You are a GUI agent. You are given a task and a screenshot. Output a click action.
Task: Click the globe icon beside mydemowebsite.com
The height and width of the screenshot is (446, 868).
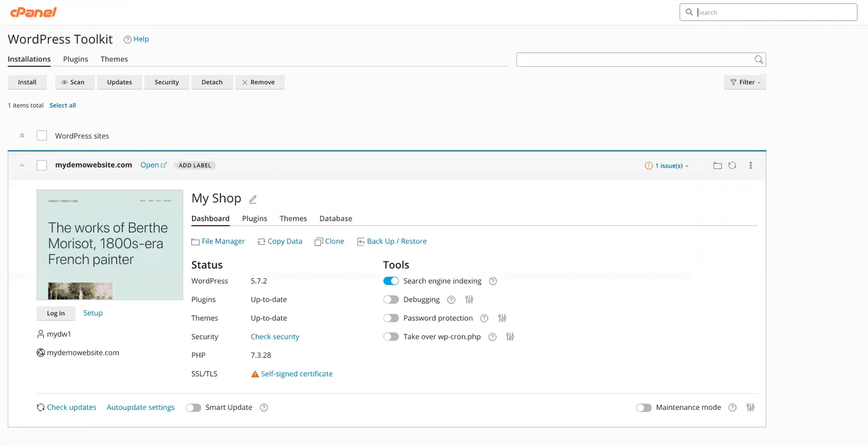(41, 352)
